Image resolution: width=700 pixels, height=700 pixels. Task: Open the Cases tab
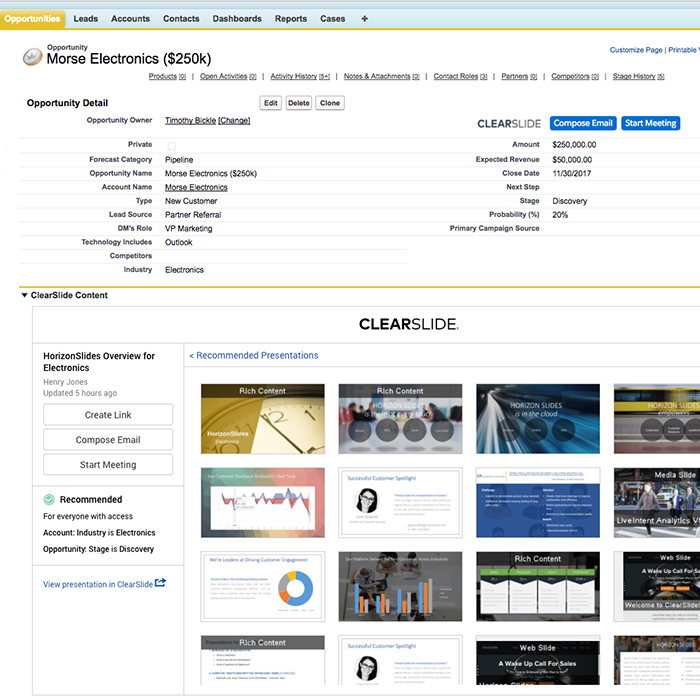[333, 19]
